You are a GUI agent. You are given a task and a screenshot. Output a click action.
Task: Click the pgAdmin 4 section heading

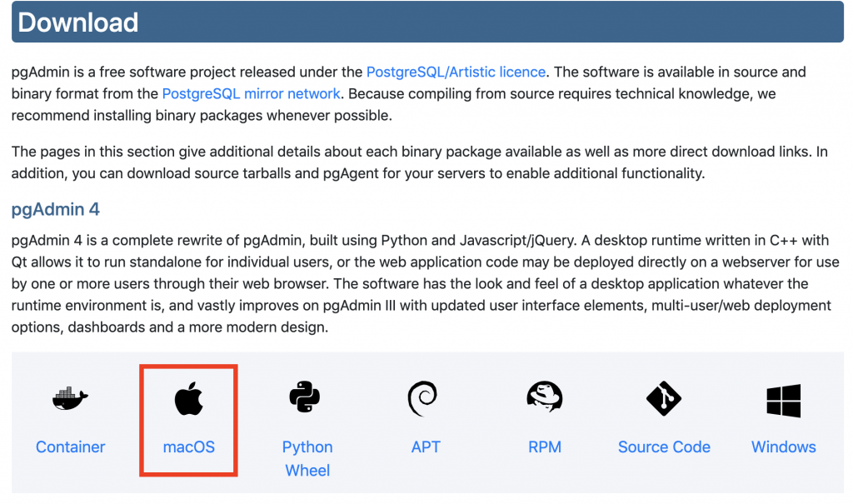pos(56,209)
